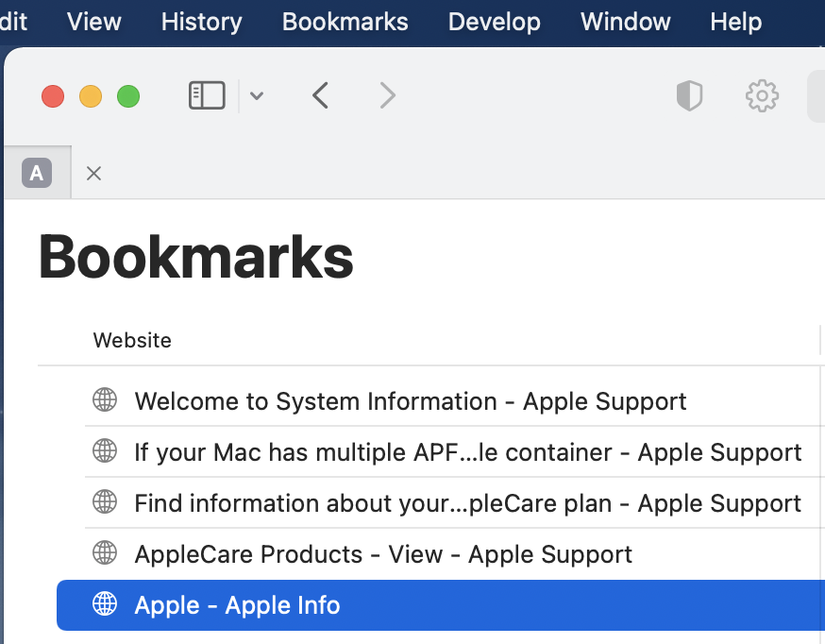Click the green full screen button
Screen dimensions: 825x644
point(128,96)
